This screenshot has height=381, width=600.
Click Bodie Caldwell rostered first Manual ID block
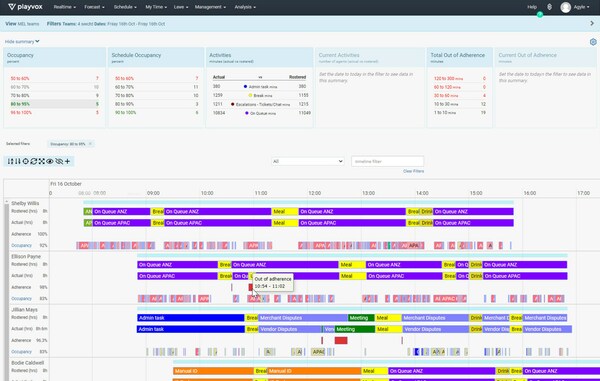pyautogui.click(x=214, y=371)
